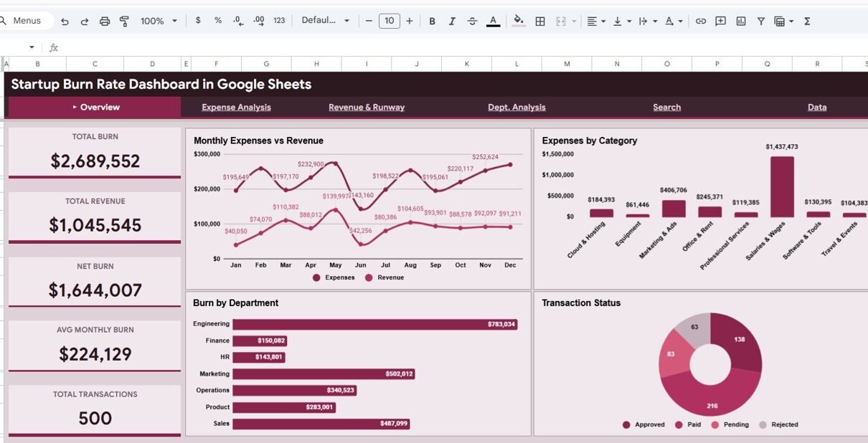Insert link using the link icon

(701, 22)
